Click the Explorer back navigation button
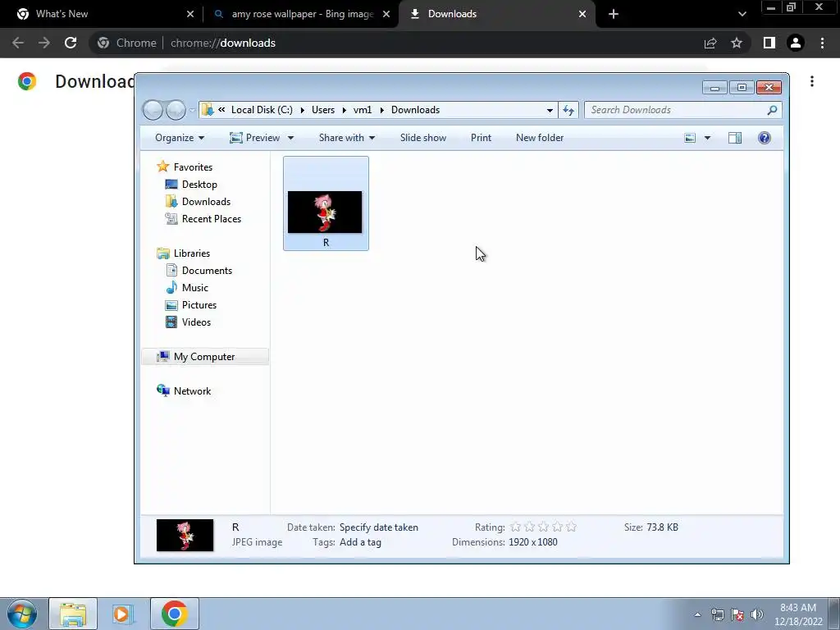Image resolution: width=840 pixels, height=630 pixels. (x=153, y=110)
